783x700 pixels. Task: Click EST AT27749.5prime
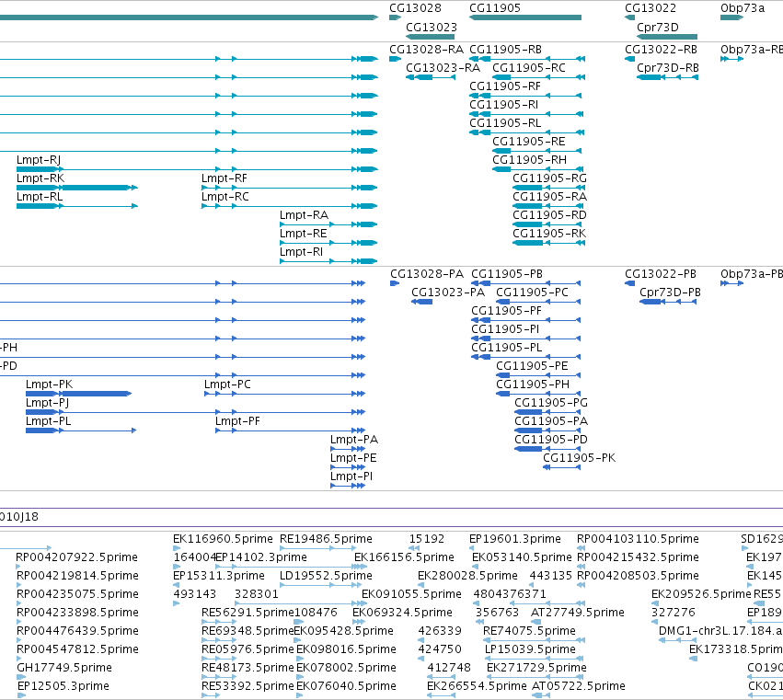[577, 614]
